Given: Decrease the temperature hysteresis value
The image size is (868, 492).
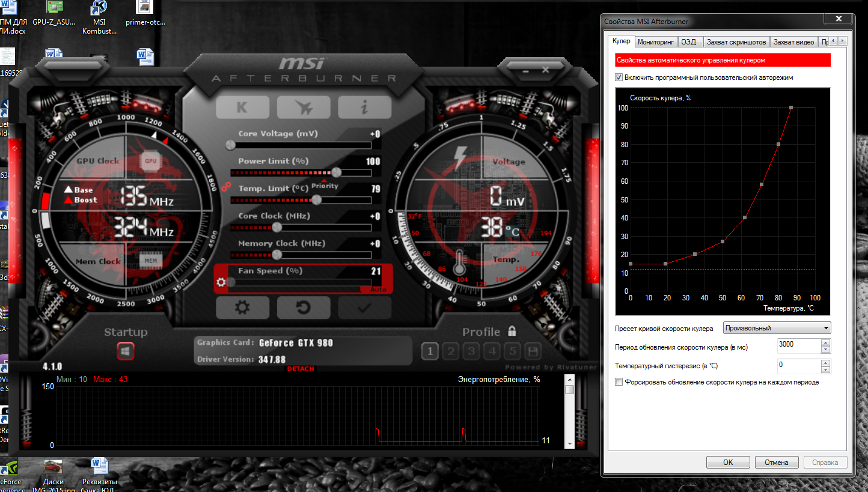Looking at the screenshot, I should (x=826, y=369).
